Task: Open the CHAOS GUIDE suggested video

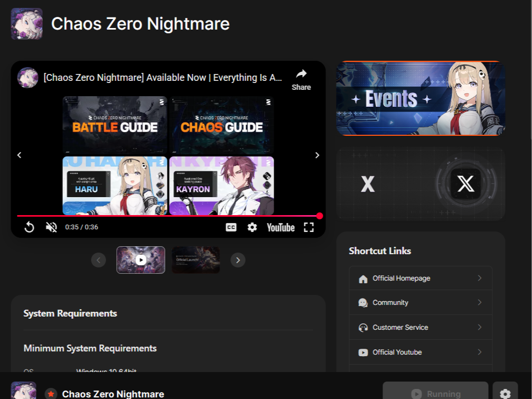Action: pyautogui.click(x=221, y=125)
